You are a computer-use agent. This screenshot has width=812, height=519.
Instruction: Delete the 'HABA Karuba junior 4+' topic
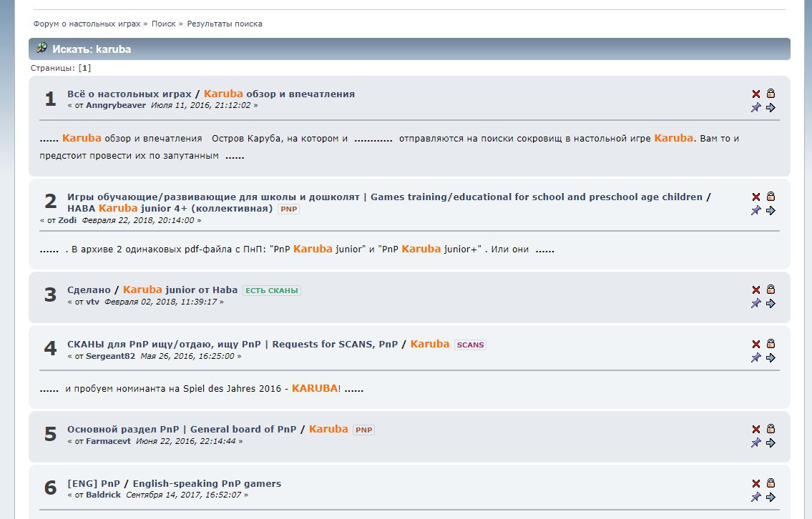(x=756, y=197)
